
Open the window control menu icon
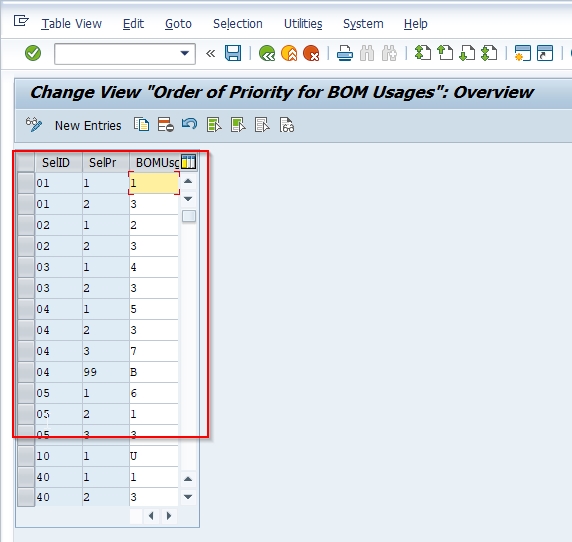click(x=21, y=21)
